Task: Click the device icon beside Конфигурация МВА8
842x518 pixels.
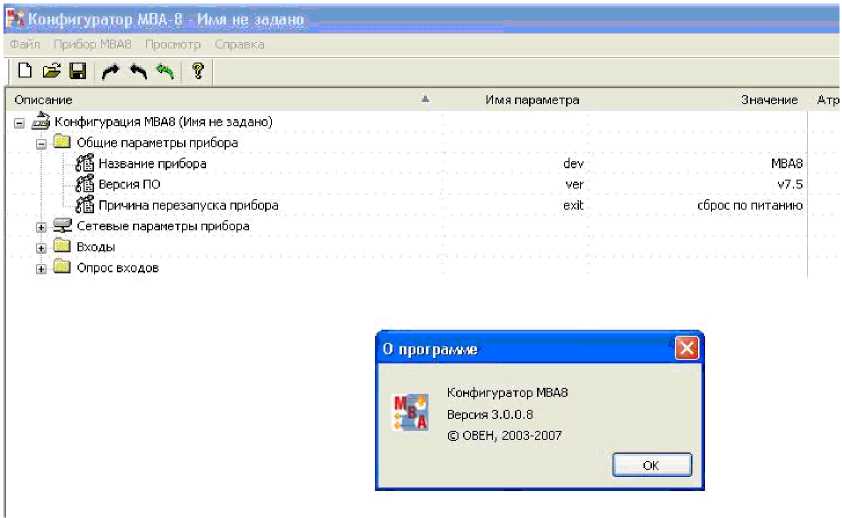Action: (x=41, y=121)
